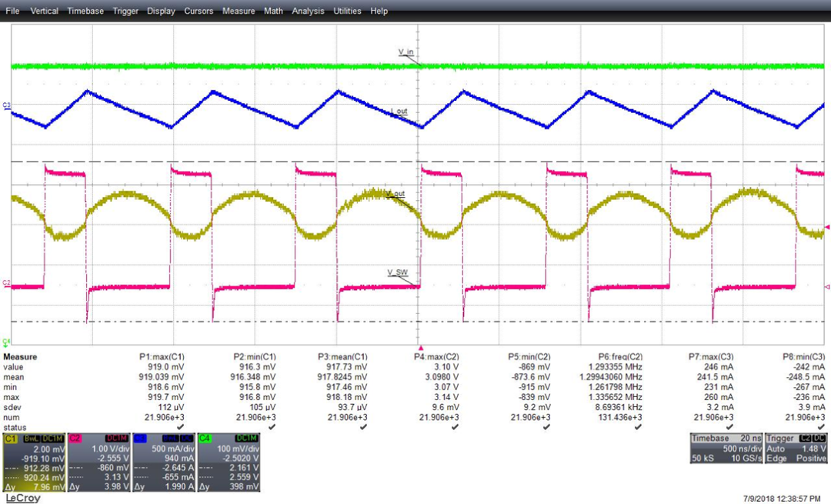Open the Vertical menu
Screen dimensions: 831x504
pos(44,12)
